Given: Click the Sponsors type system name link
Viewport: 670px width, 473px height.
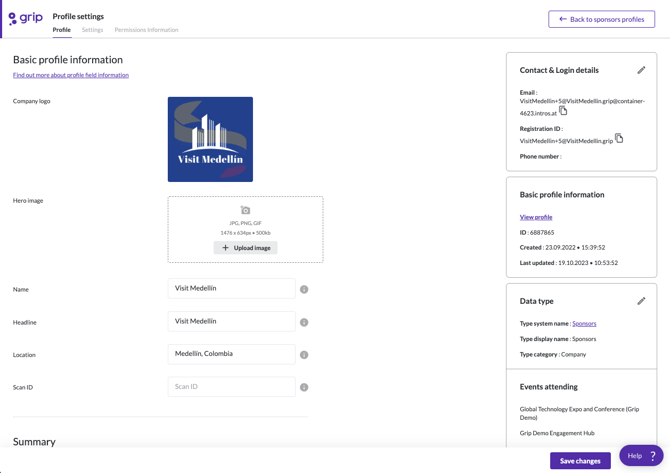Looking at the screenshot, I should [x=584, y=323].
